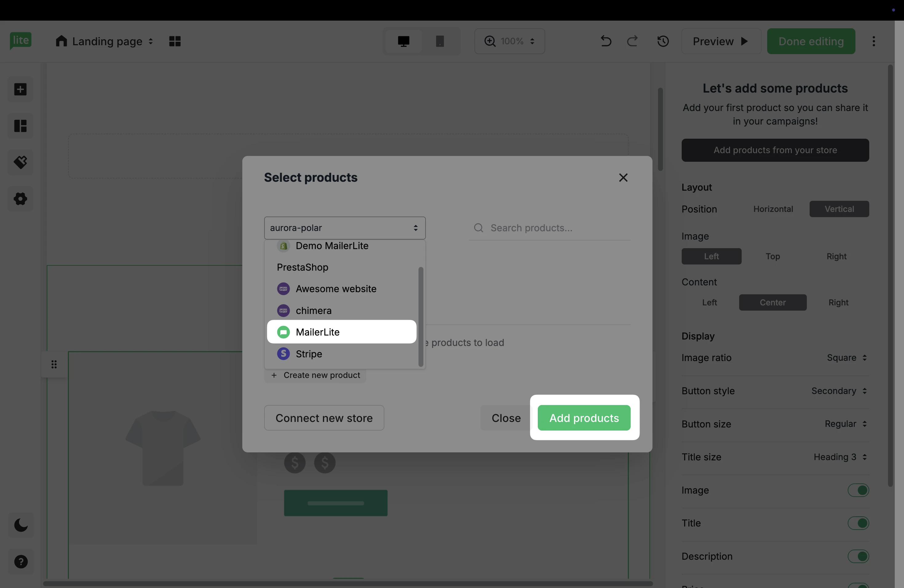Screen dimensions: 904x588
Task: Toggle dark mode moon icon
Action: pyautogui.click(x=21, y=525)
